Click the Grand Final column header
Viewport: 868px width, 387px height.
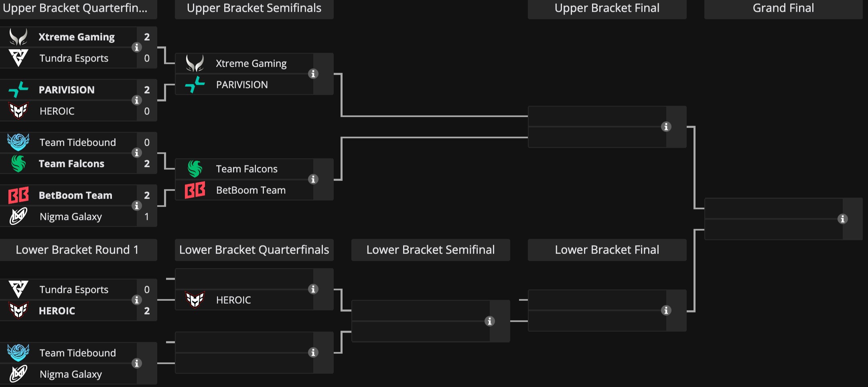pyautogui.click(x=783, y=8)
